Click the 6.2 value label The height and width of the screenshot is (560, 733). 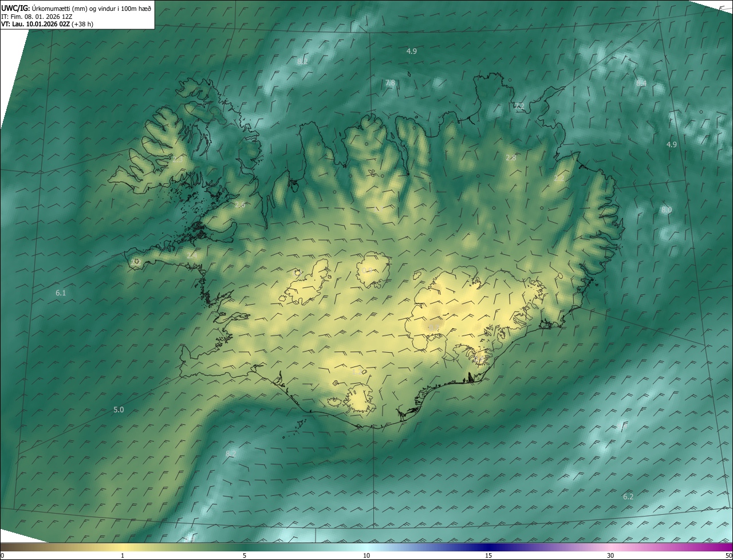[628, 497]
